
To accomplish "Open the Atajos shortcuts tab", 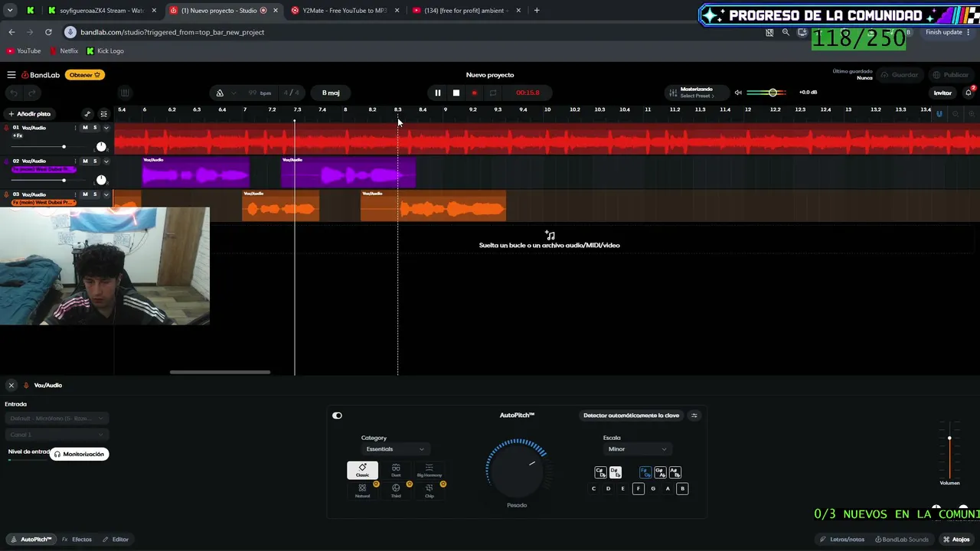I will (x=956, y=540).
